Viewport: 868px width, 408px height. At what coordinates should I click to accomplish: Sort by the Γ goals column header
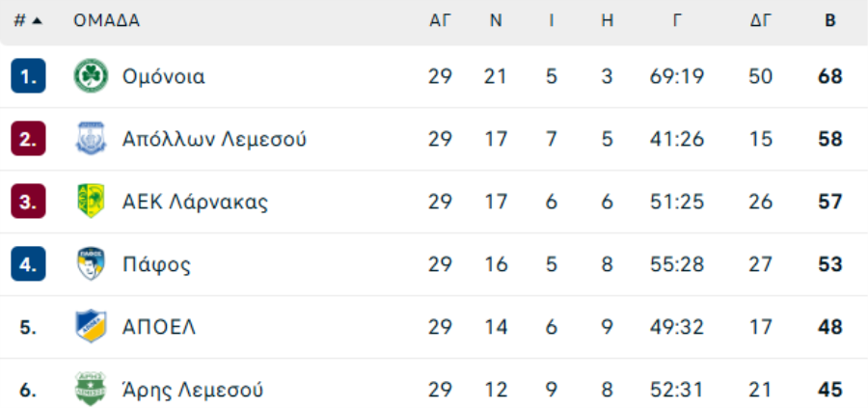point(677,20)
